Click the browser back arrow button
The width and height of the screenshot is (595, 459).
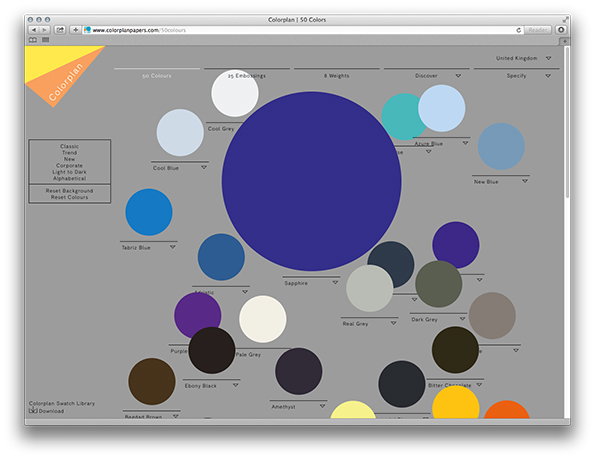[34, 30]
